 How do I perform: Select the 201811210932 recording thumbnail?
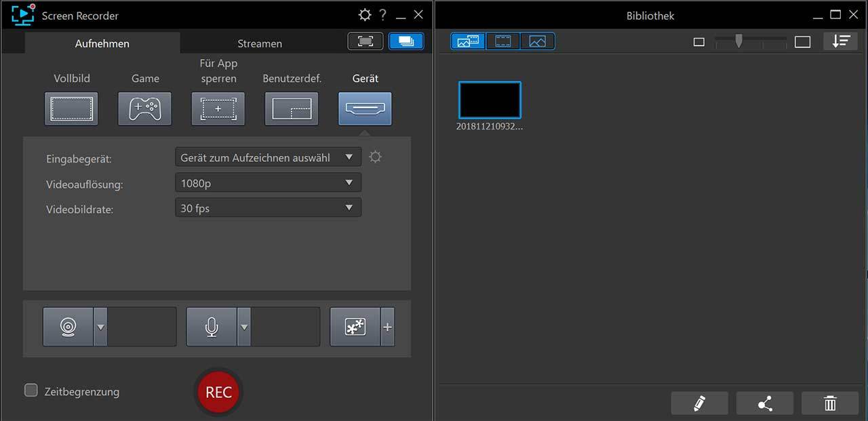490,100
